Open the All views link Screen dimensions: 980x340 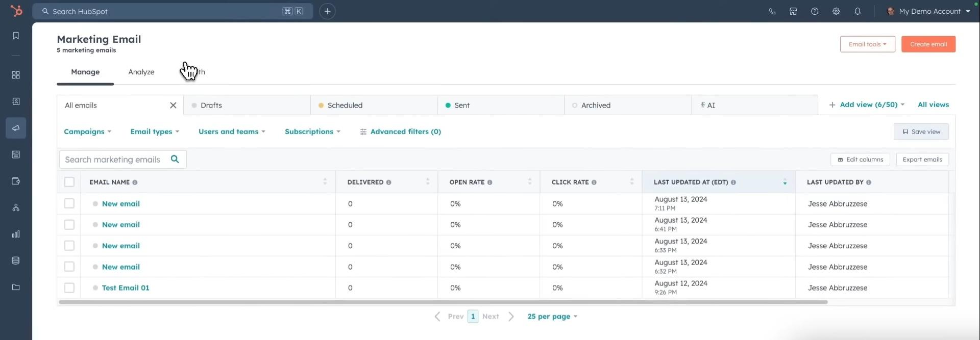[933, 104]
